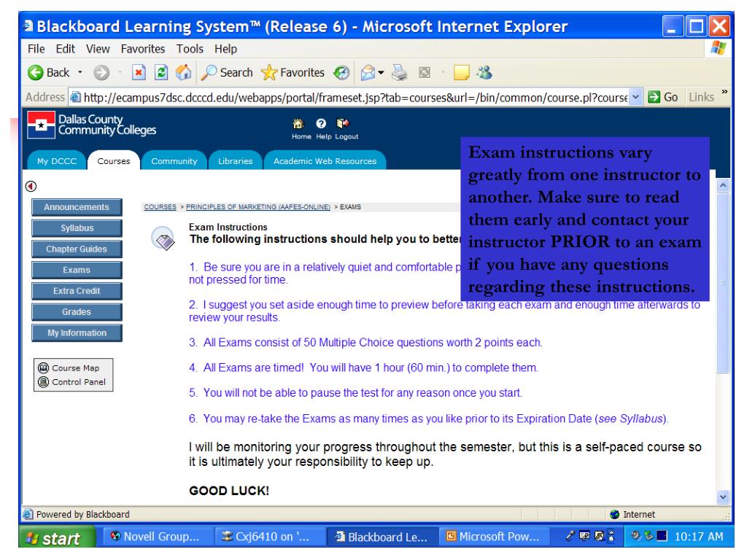Click the Course Map icon
Image resolution: width=747 pixels, height=560 pixels.
43,367
